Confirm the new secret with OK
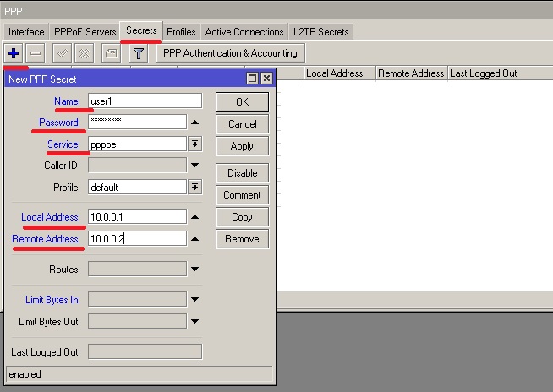Screen dimensions: 553x392 click(x=243, y=102)
